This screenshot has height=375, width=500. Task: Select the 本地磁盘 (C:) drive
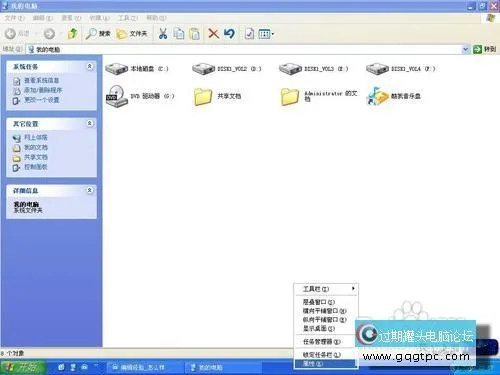coord(137,69)
